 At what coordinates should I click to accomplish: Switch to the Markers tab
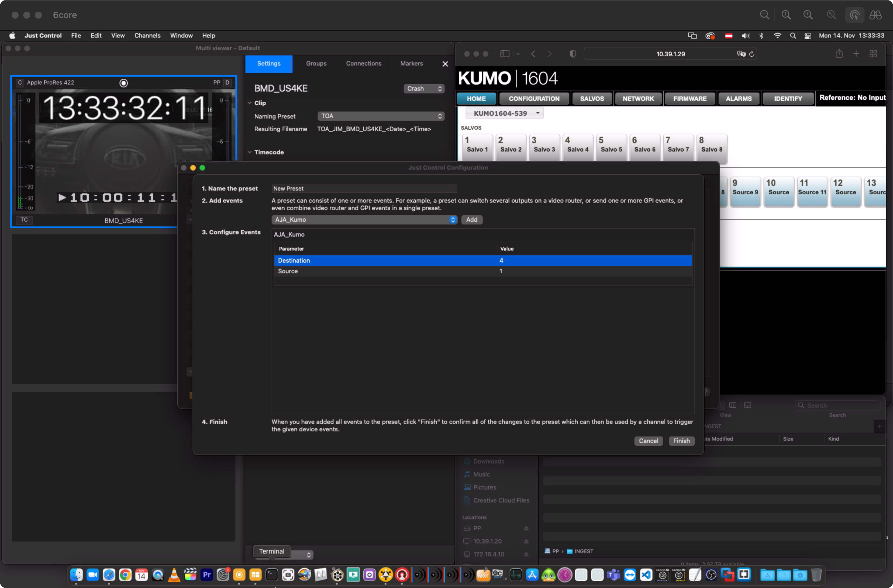point(412,64)
